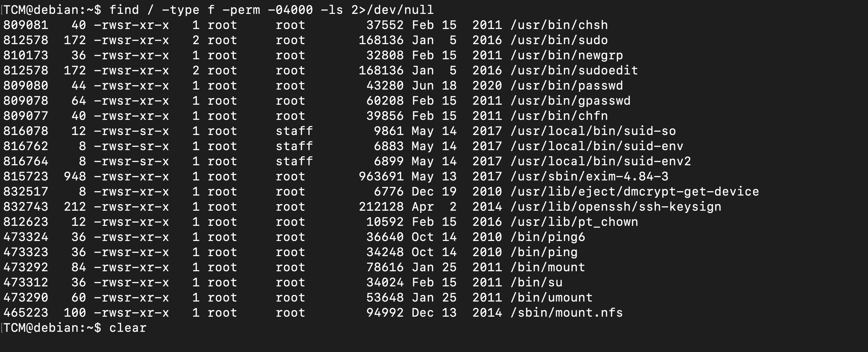Click the dmcrypt-get-device file path
This screenshot has width=868, height=352.
pos(634,191)
